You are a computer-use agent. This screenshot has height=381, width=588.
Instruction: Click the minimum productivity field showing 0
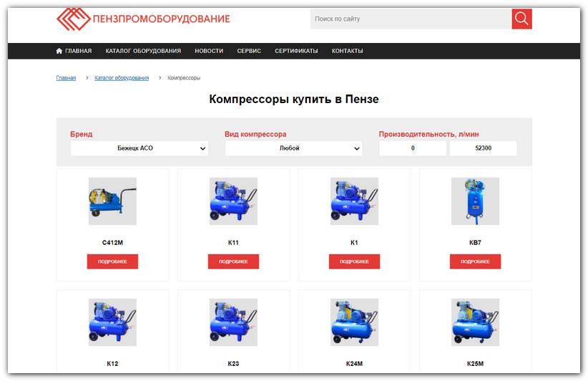[413, 148]
